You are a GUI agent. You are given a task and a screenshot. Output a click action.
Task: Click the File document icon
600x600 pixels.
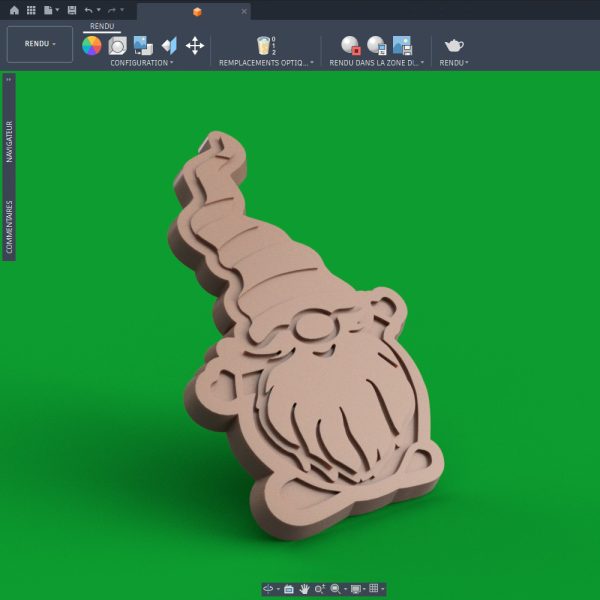tap(48, 10)
